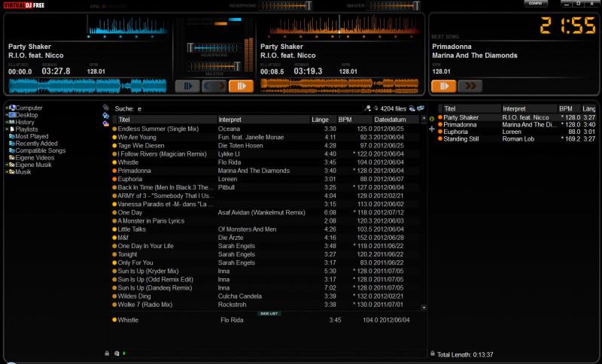Click the green automix icon beside playlist
This screenshot has width=602, height=364.
point(431,118)
